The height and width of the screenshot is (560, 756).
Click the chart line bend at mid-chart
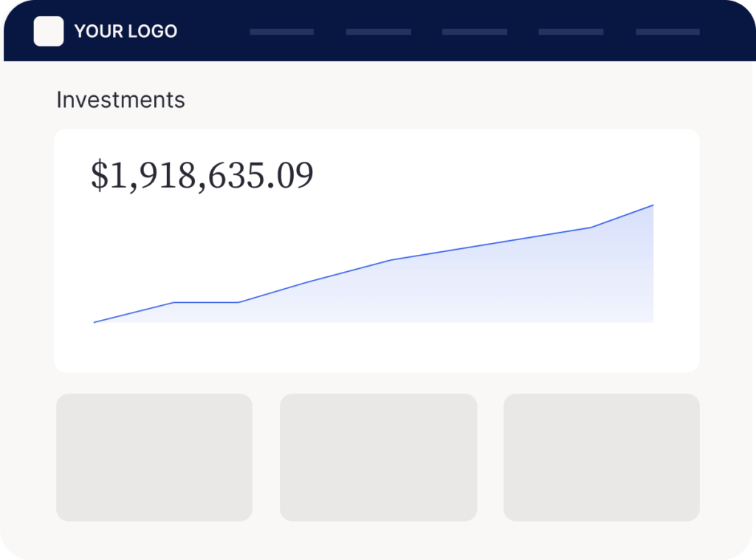(x=391, y=260)
